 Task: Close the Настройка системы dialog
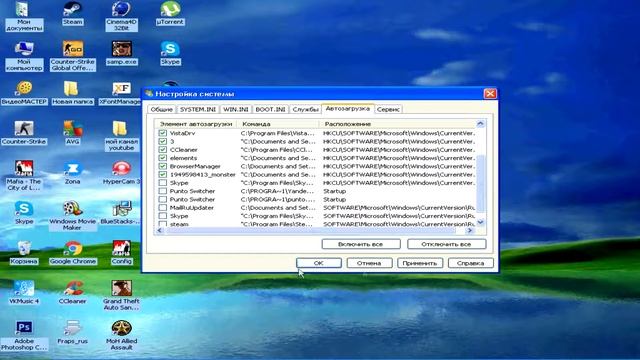(490, 94)
